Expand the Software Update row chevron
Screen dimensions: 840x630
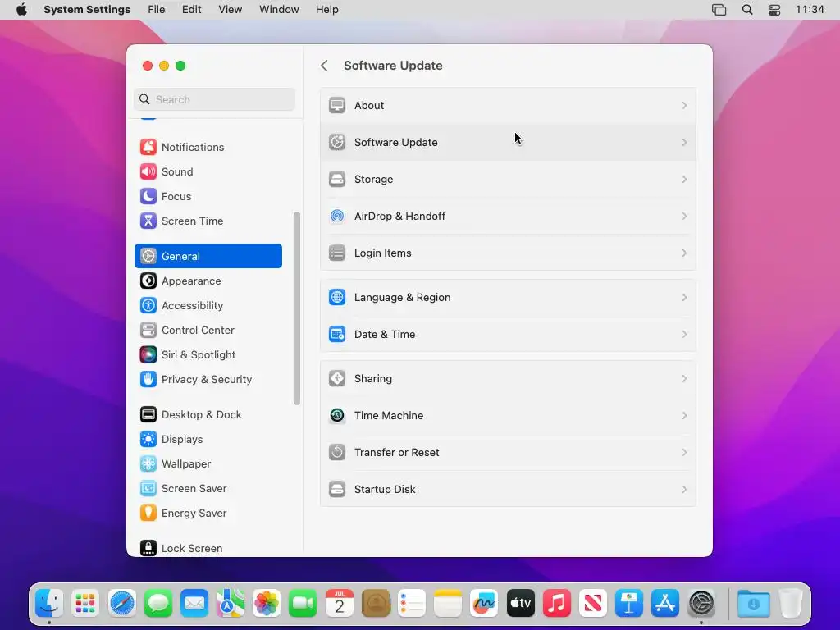click(684, 143)
